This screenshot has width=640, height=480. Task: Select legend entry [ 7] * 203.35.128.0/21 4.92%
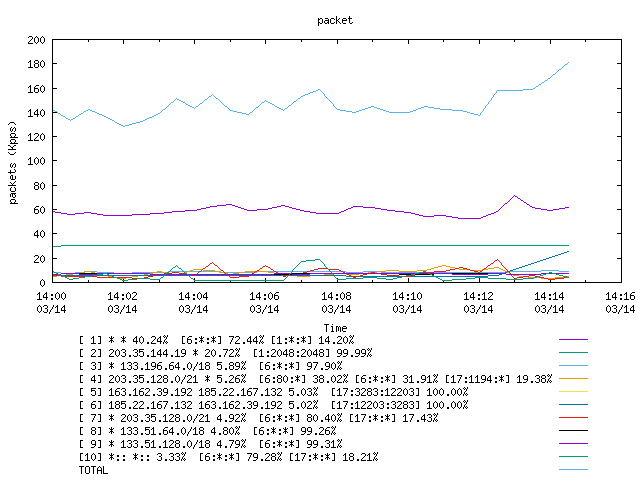[x=258, y=418]
